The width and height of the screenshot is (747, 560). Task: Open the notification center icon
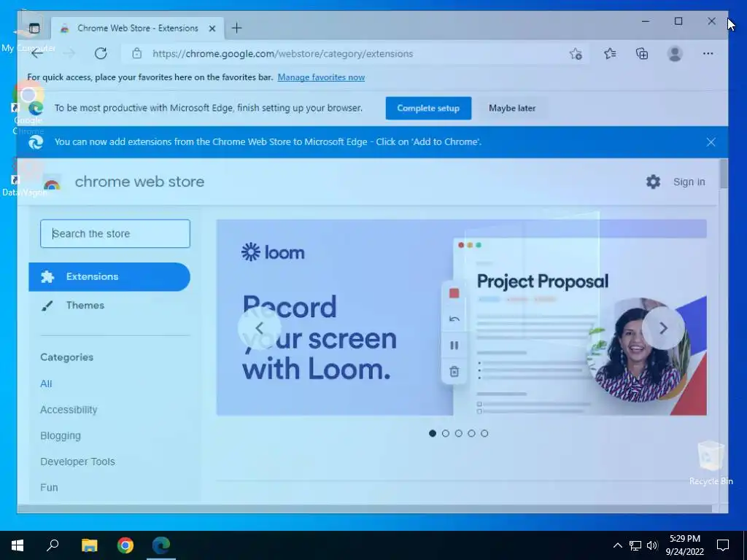coord(723,545)
